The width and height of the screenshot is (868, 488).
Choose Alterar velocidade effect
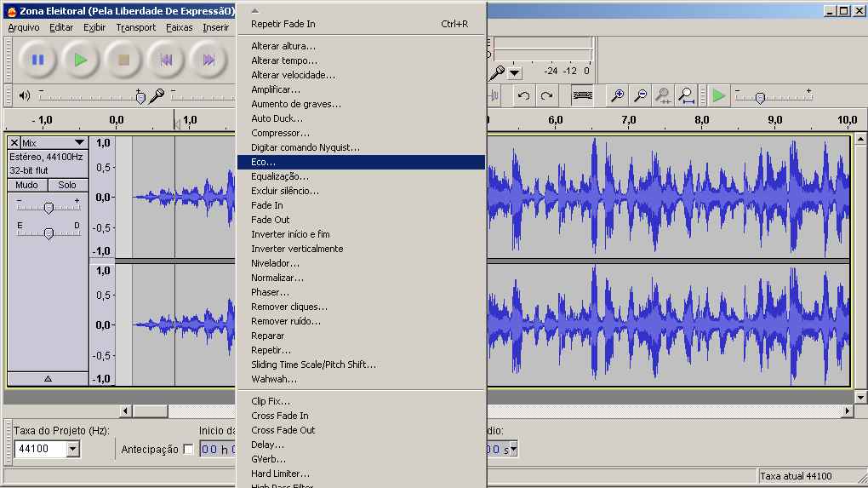coord(362,75)
